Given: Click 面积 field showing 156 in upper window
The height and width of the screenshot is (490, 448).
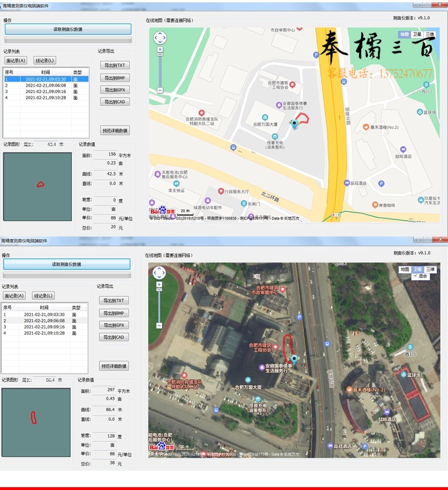Looking at the screenshot, I should [105, 154].
